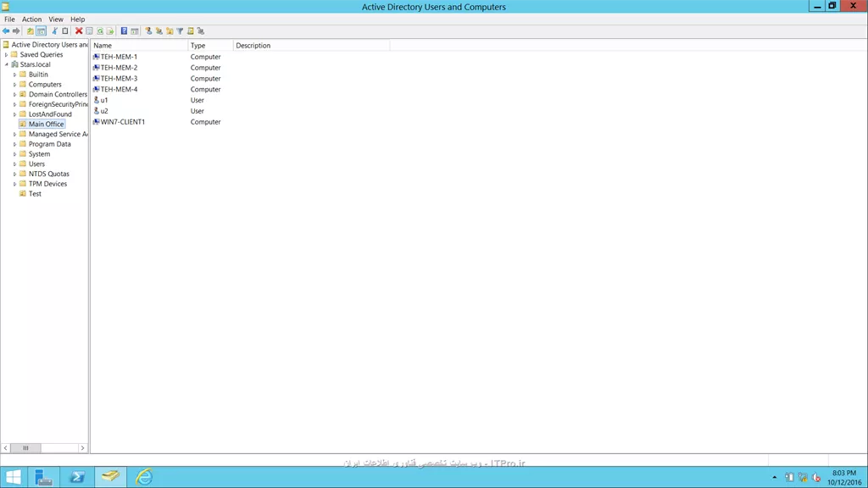This screenshot has width=868, height=488.
Task: Collapse the Stars.local domain node
Action: [6, 64]
